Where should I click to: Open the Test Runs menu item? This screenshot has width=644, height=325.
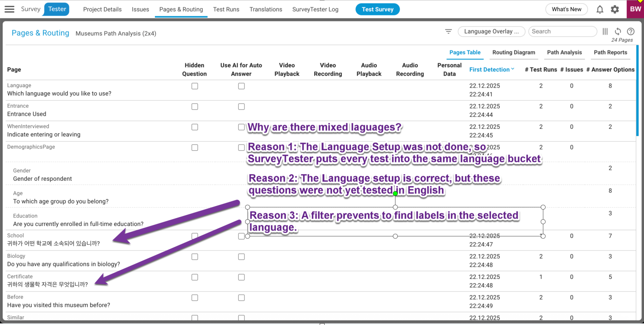pos(226,9)
